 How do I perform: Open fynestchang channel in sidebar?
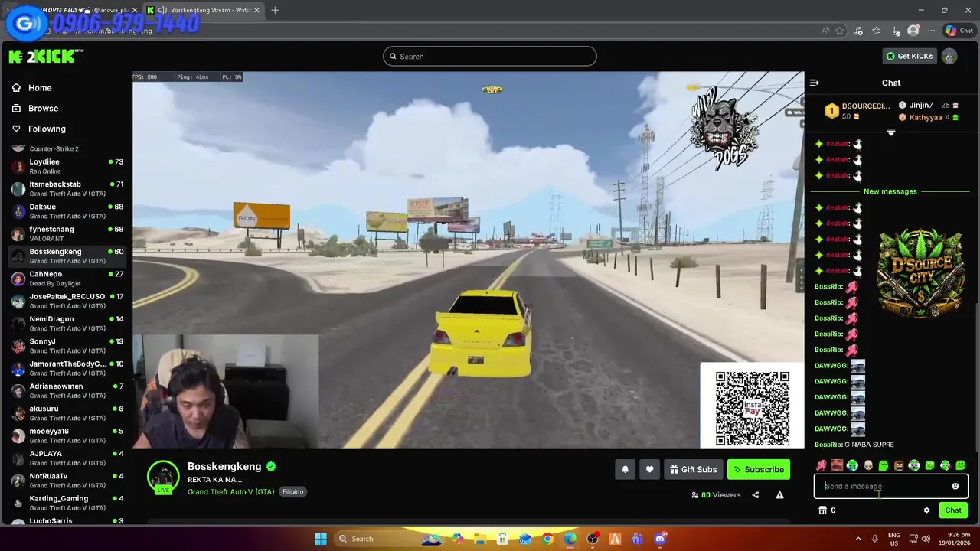coord(67,233)
